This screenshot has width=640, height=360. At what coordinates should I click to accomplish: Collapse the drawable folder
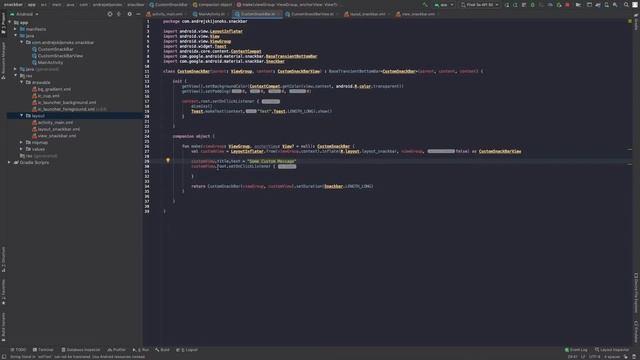[x=22, y=82]
